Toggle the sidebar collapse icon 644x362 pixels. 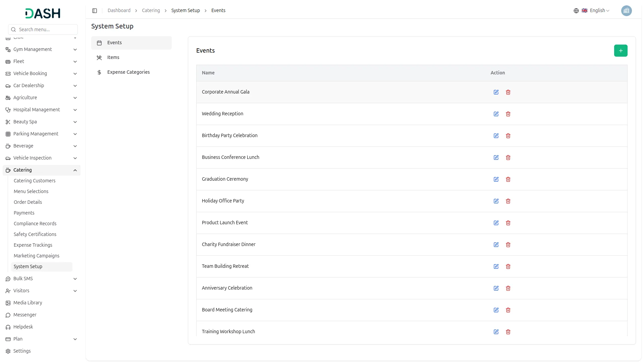pyautogui.click(x=95, y=11)
